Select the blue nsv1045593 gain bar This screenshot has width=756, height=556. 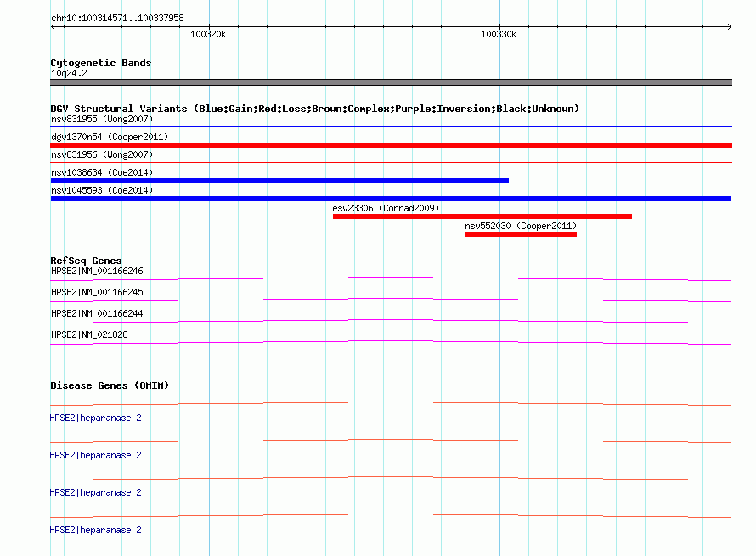click(x=391, y=199)
